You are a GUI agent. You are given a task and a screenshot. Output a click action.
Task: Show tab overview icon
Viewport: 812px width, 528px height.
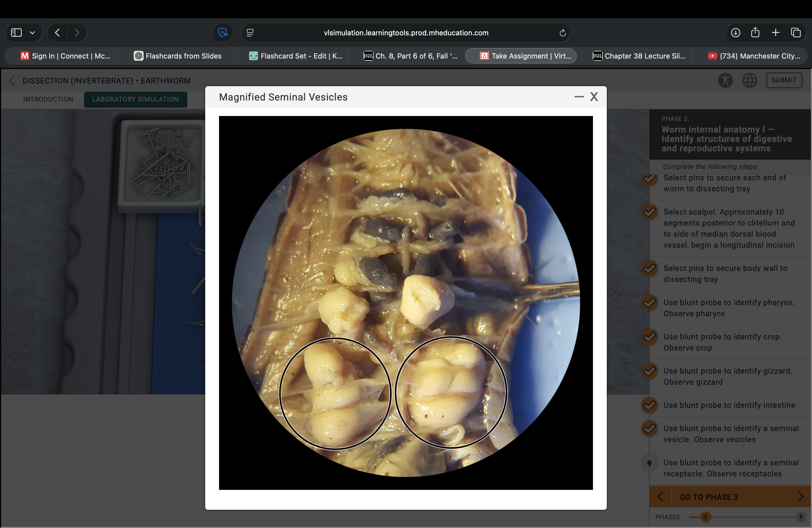[796, 33]
